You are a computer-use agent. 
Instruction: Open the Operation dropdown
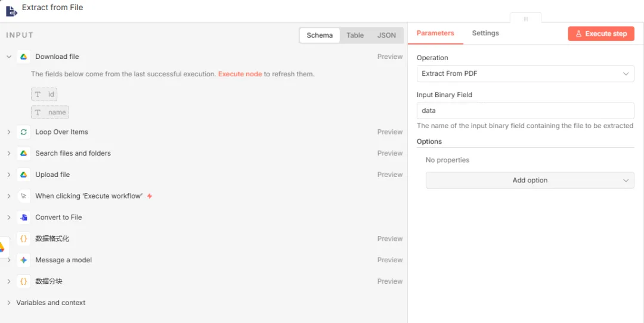click(525, 73)
